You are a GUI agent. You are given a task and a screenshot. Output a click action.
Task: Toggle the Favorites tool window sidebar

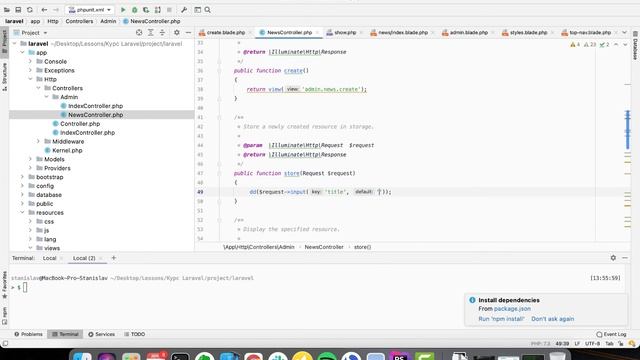click(4, 285)
